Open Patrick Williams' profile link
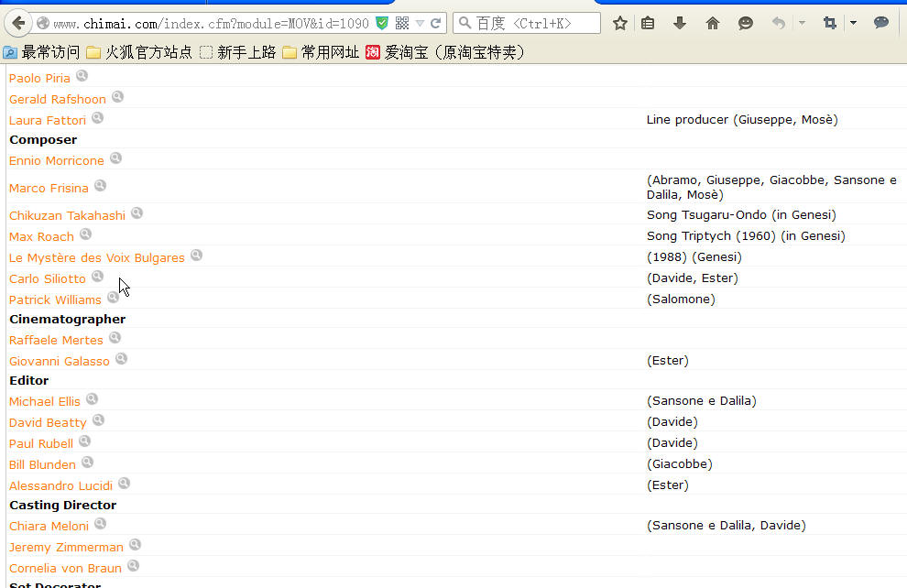907x588 pixels. pyautogui.click(x=55, y=300)
